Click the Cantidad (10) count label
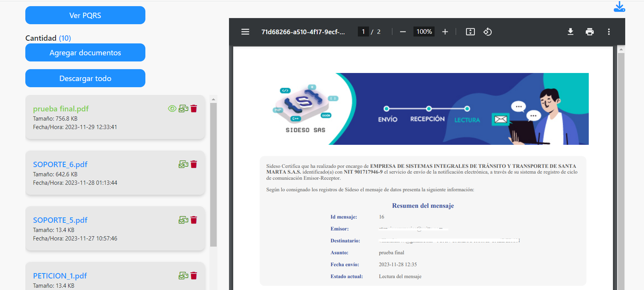Screen dimensions: 644x290 [x=48, y=38]
